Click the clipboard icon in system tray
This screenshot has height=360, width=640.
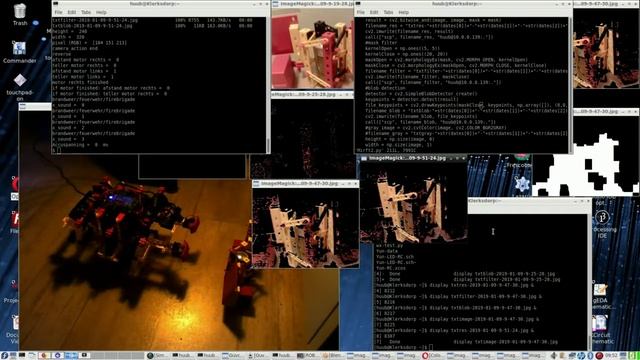point(562,356)
